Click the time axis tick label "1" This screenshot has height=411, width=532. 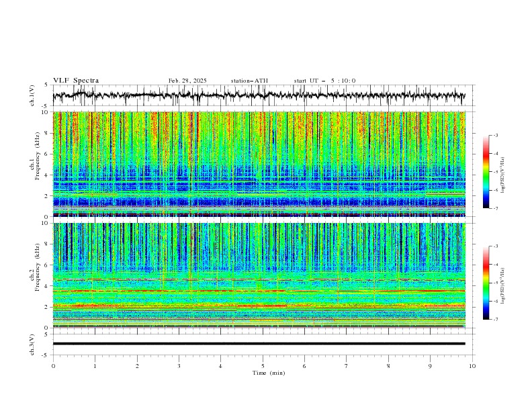(95, 366)
